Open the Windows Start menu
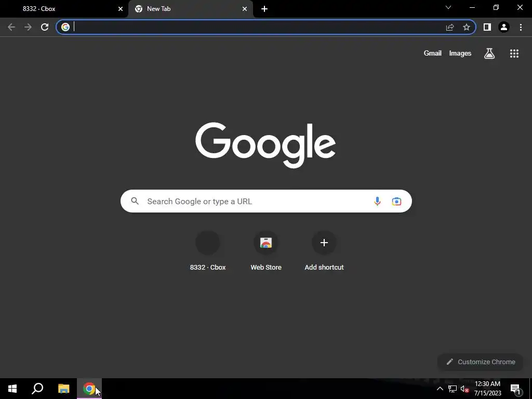 [x=12, y=389]
